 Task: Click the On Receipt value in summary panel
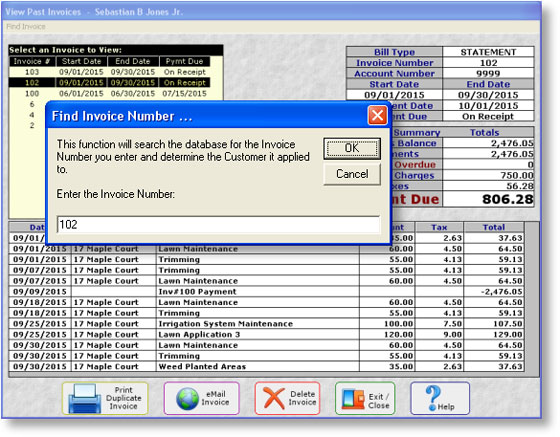[488, 116]
